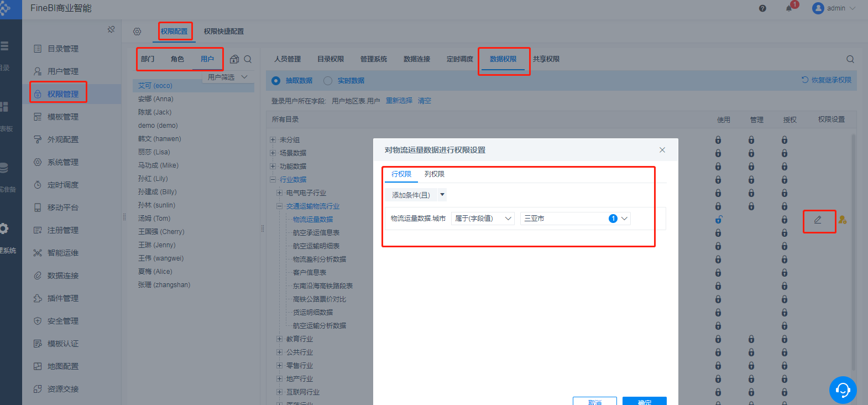Open the 目录权限 tab
The width and height of the screenshot is (868, 405).
[331, 59]
